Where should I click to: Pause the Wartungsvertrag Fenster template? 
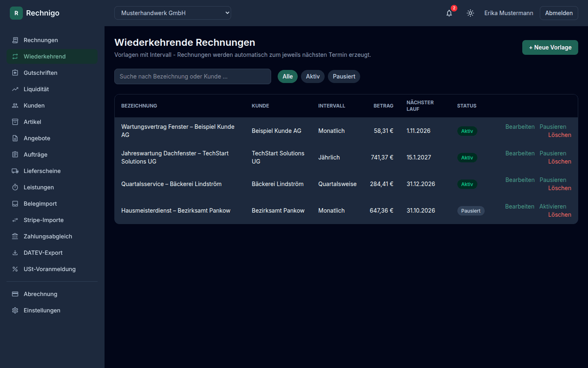pos(553,127)
